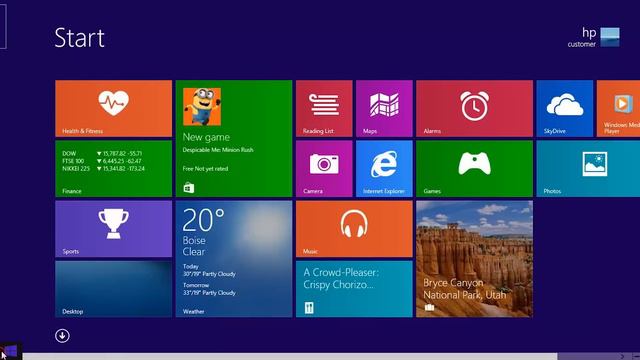The image size is (640, 360).
Task: Open the Reading List tile
Action: click(324, 108)
